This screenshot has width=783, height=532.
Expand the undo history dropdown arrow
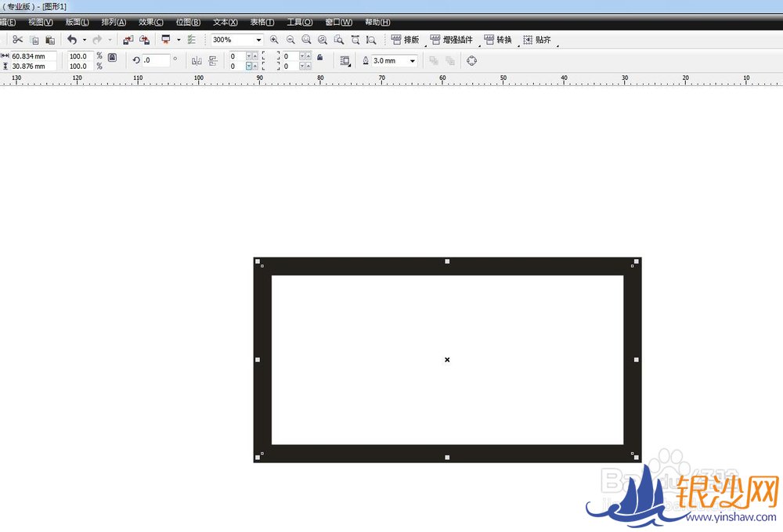[83, 39]
